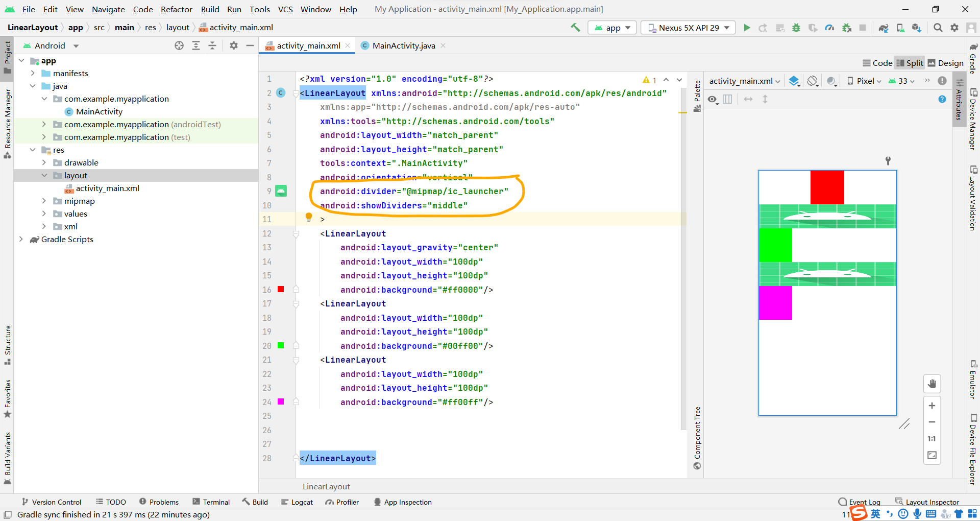Open the Profiler from the top toolbar
The height and width of the screenshot is (521, 980).
point(829,28)
